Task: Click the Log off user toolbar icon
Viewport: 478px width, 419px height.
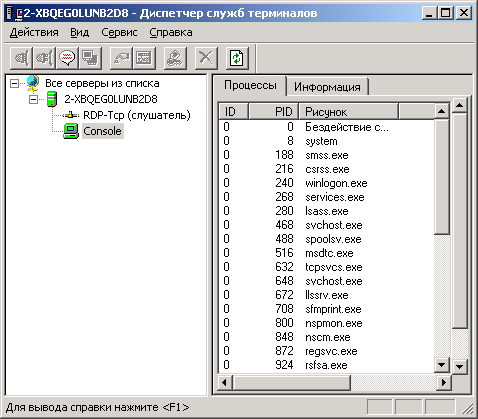Action: 175,58
